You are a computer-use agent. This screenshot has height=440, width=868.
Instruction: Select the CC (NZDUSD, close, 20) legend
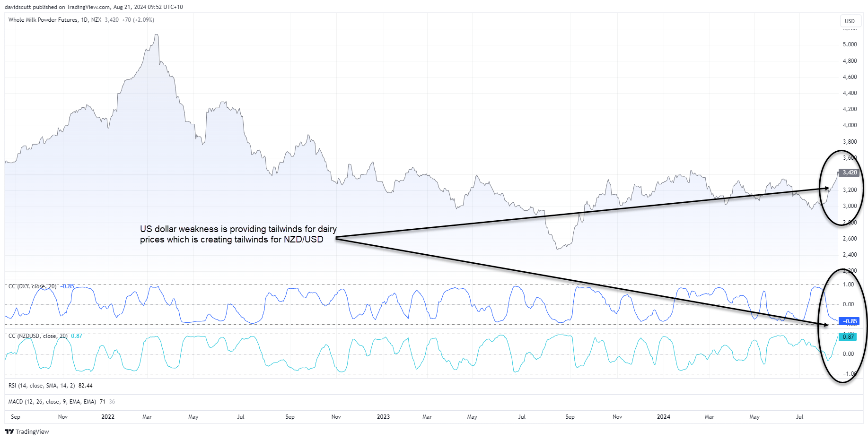(38, 336)
